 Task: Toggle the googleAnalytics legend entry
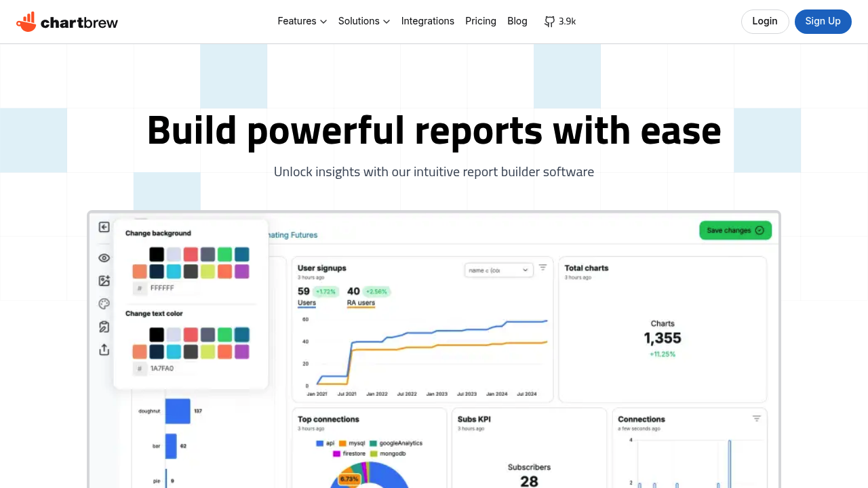[x=396, y=443]
